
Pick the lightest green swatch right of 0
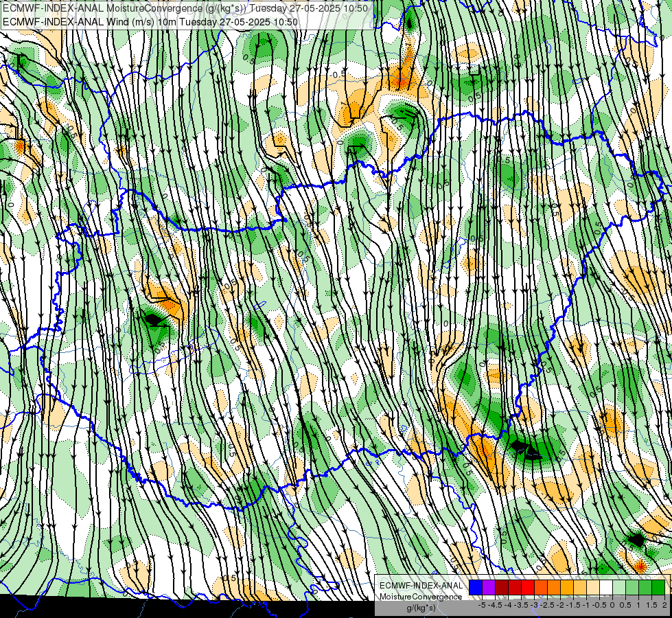pyautogui.click(x=619, y=587)
